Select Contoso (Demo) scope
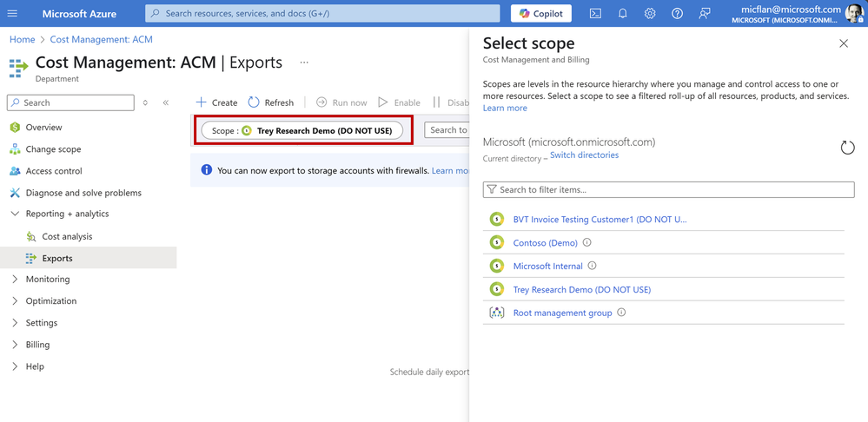 [x=546, y=243]
